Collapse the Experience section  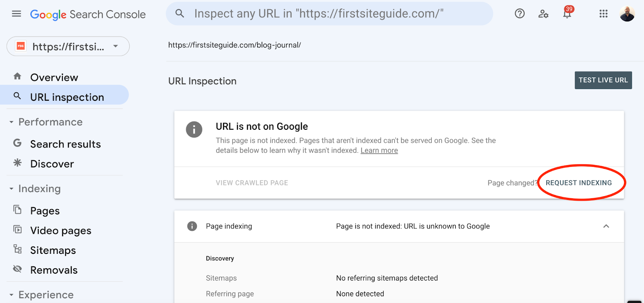pos(12,295)
